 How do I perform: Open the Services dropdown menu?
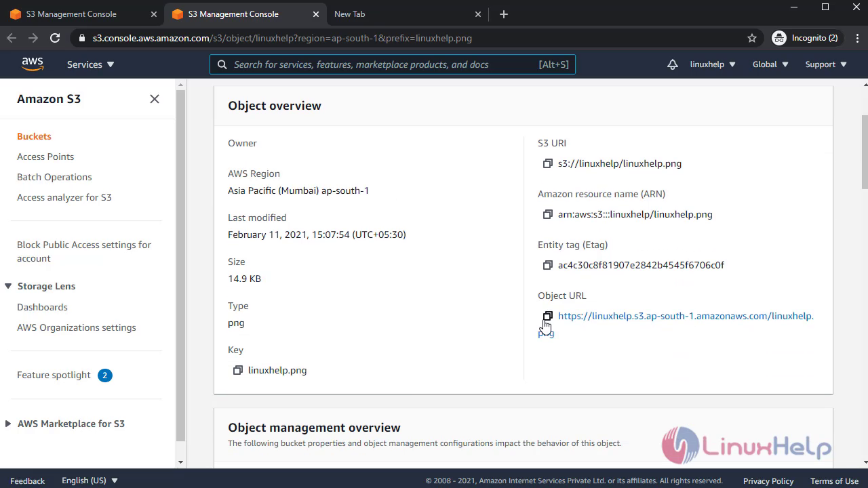[90, 64]
